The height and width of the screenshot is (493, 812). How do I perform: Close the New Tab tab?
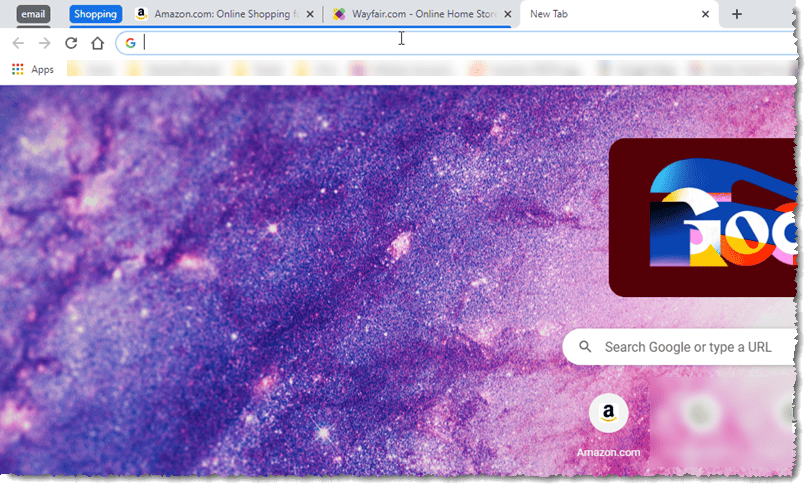[x=706, y=15]
